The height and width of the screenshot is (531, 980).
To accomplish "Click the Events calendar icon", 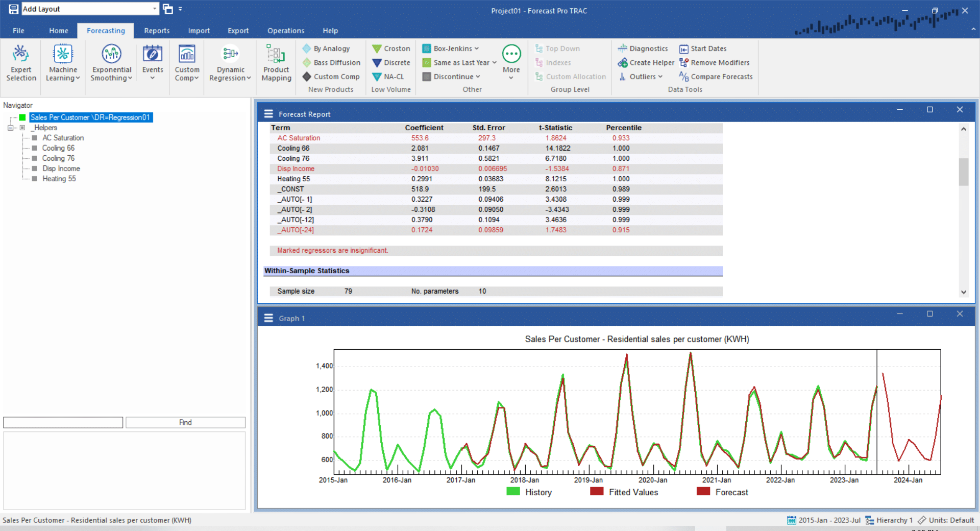I will (152, 54).
